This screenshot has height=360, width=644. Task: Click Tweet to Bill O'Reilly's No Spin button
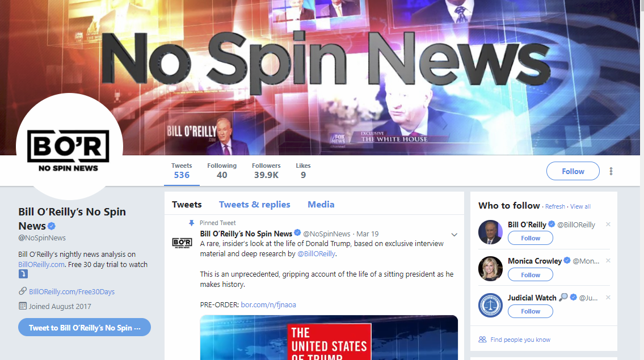click(x=85, y=327)
